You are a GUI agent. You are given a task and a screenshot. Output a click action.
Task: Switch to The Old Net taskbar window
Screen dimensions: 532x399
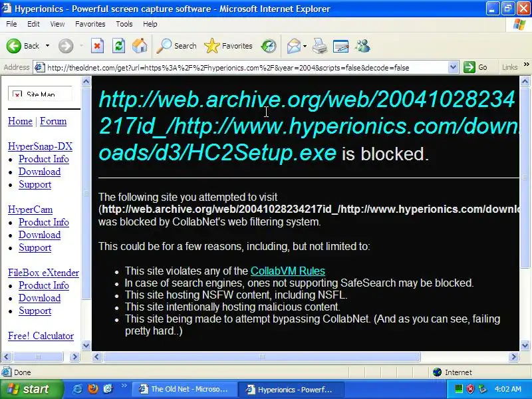point(185,389)
